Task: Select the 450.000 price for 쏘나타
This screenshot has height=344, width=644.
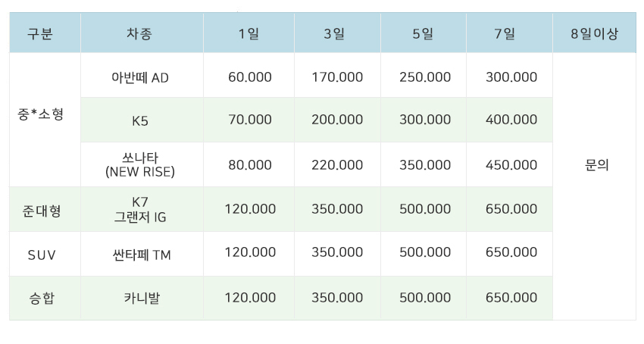Action: coord(511,165)
